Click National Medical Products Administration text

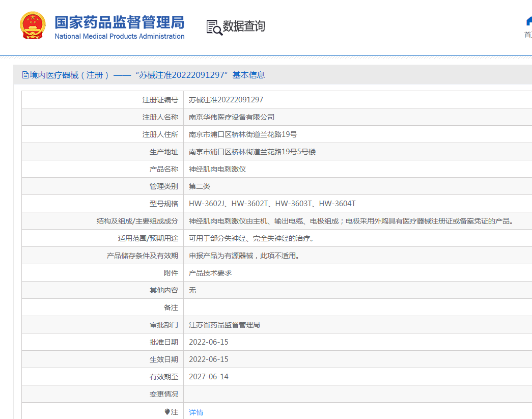tap(120, 36)
